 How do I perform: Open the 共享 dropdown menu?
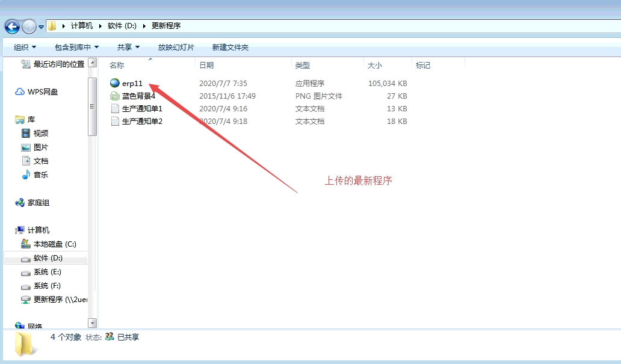(x=128, y=47)
